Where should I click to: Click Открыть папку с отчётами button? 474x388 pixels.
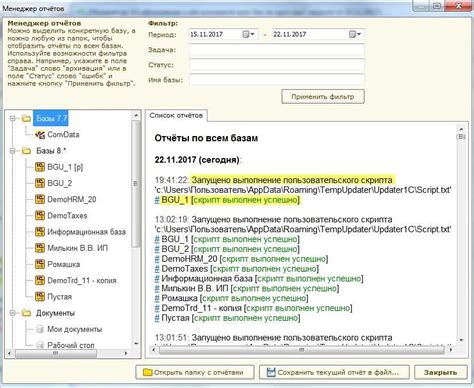tap(195, 372)
